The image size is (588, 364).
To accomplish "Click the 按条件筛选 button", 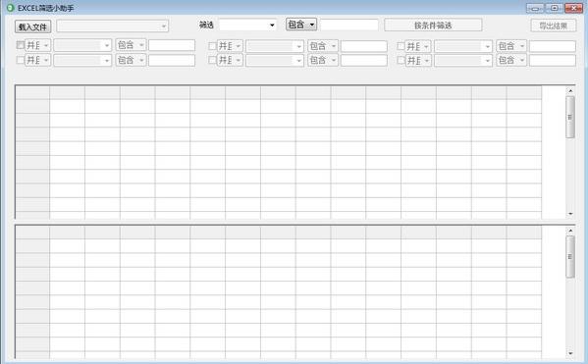I will click(x=433, y=26).
